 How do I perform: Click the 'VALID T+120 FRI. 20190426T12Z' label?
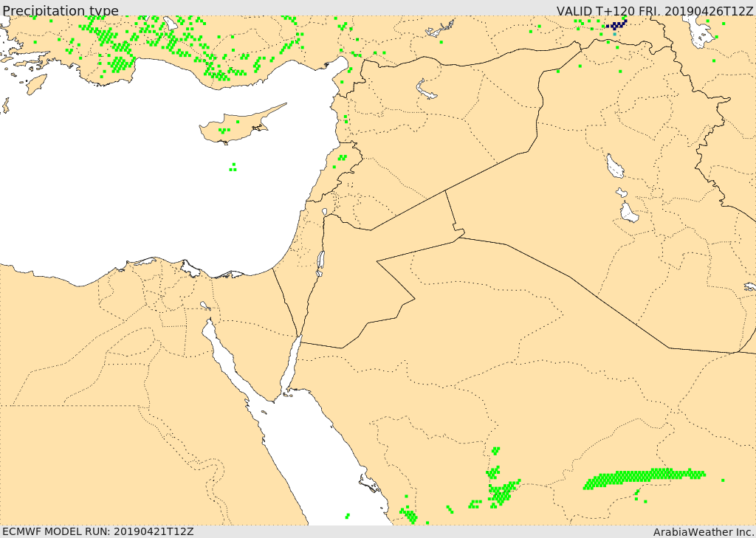(x=655, y=10)
